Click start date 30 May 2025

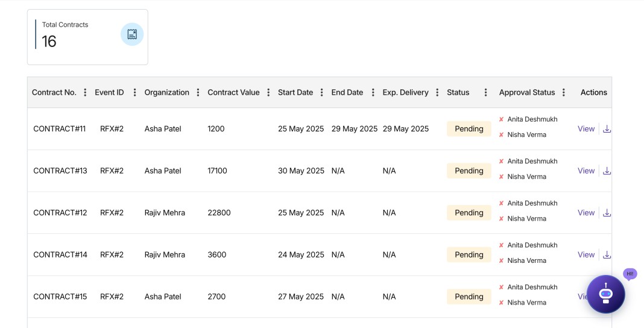(301, 171)
